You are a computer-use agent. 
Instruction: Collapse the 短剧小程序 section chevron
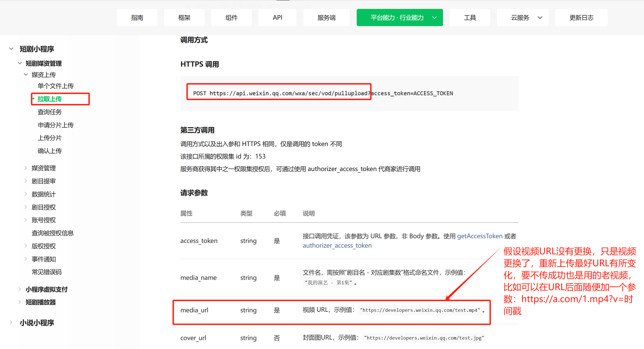click(x=11, y=49)
